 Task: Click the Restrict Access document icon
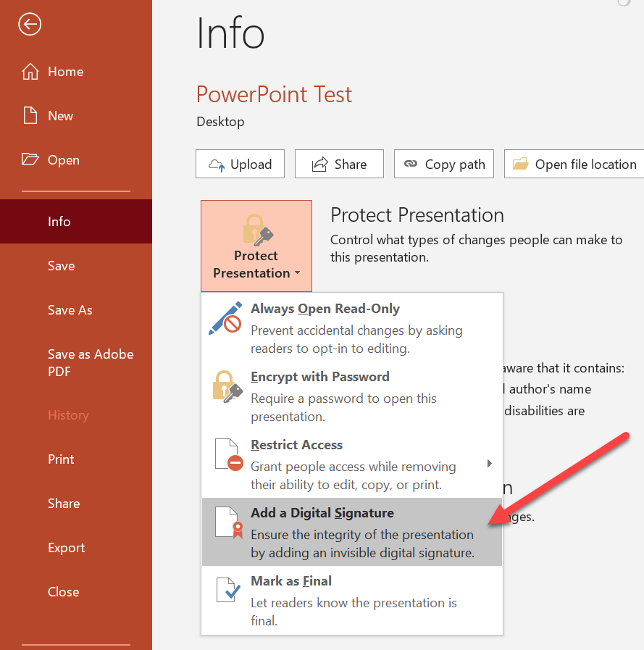228,455
